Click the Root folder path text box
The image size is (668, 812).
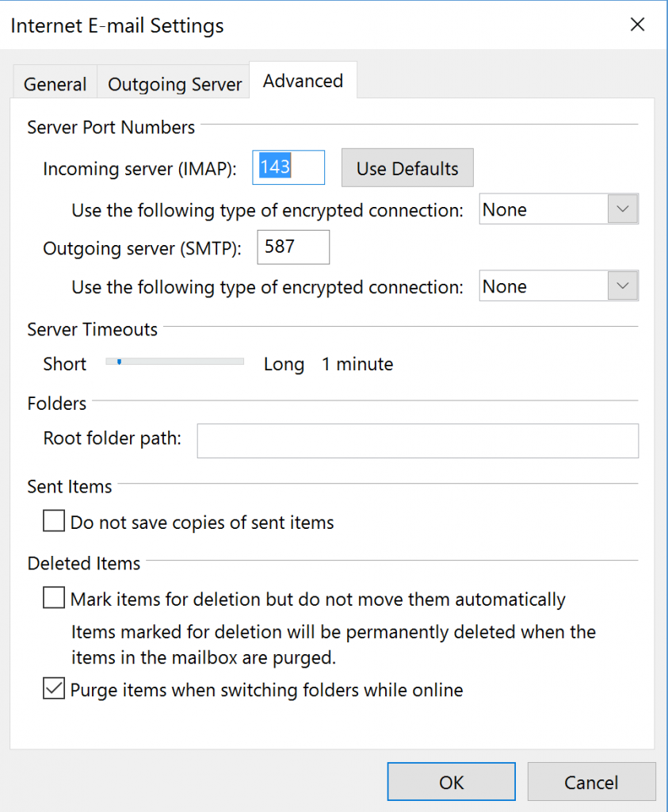coord(418,441)
